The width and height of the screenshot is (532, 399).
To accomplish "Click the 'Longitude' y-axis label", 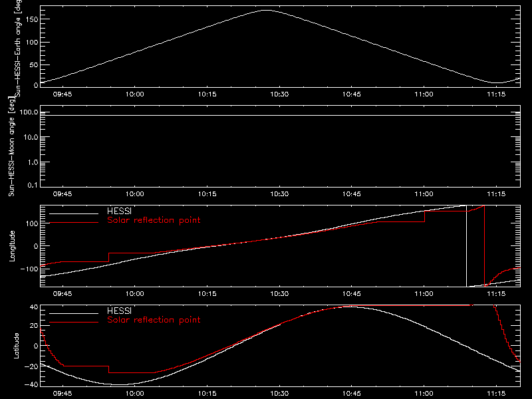I will [12, 246].
